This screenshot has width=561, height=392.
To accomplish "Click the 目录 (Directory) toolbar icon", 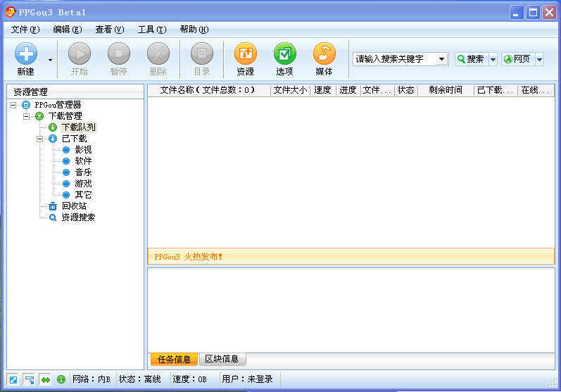I will [202, 59].
